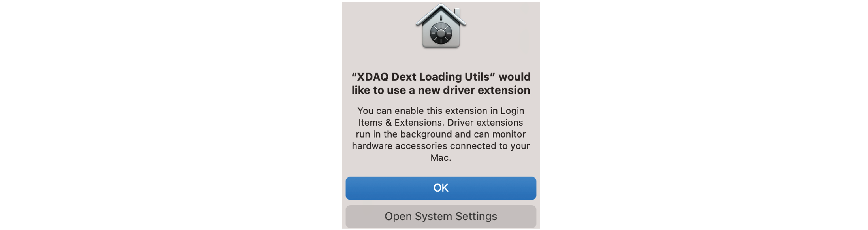Click the house-shaped security vault icon
The height and width of the screenshot is (230, 868).
click(x=441, y=27)
